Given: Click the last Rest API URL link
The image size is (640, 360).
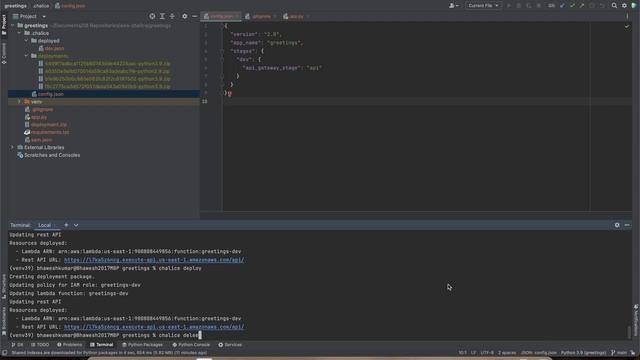Looking at the screenshot, I should (x=154, y=327).
